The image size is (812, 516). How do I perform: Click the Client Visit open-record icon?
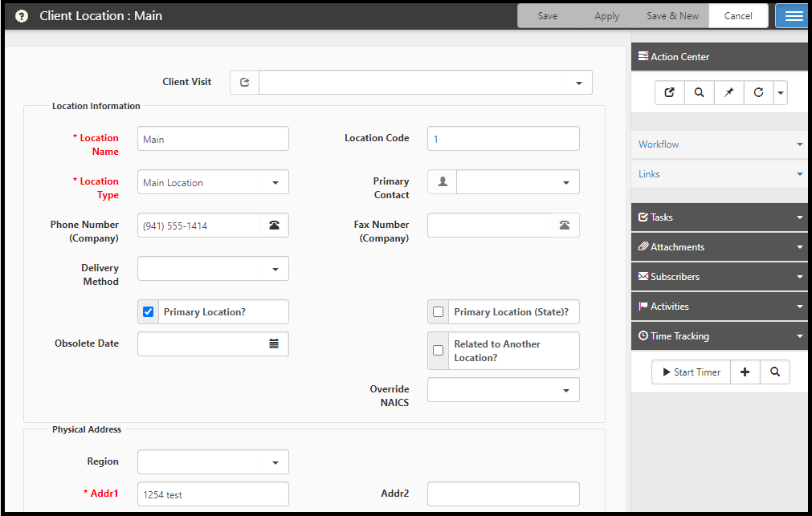[x=245, y=83]
